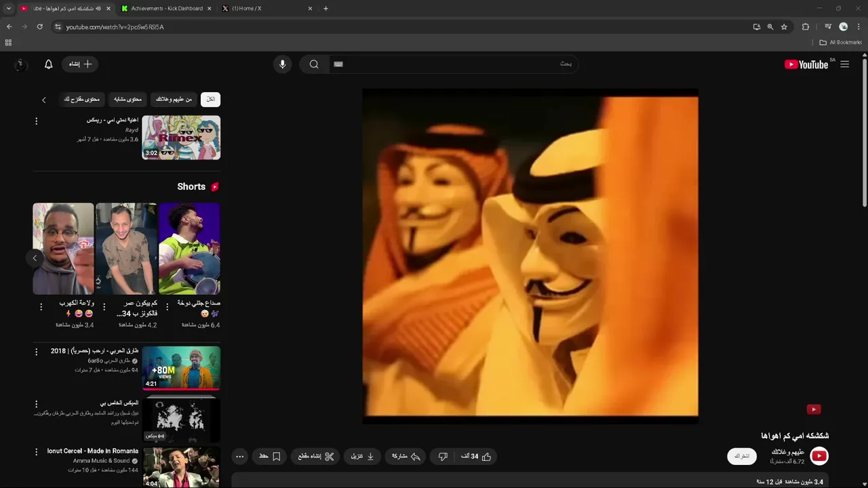The image size is (868, 488).
Task: Slide the Shorts carousel with the arrow
Action: click(x=35, y=258)
